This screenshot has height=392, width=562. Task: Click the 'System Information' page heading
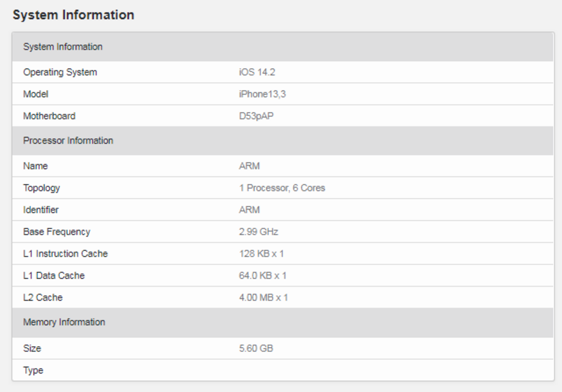pyautogui.click(x=74, y=15)
